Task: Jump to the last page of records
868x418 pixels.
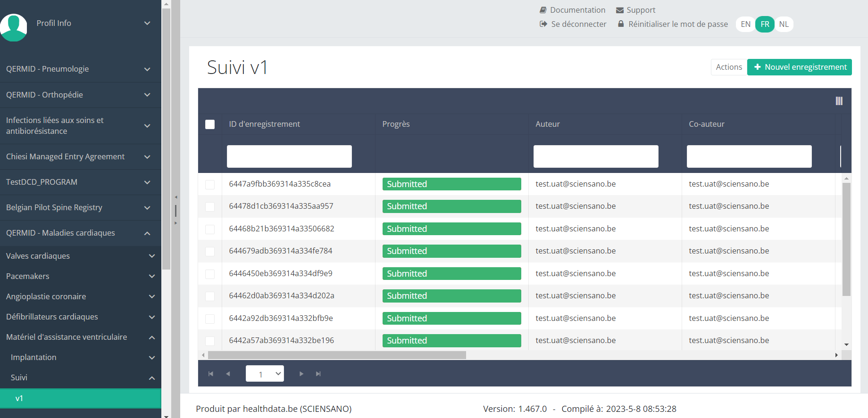Action: coord(318,374)
